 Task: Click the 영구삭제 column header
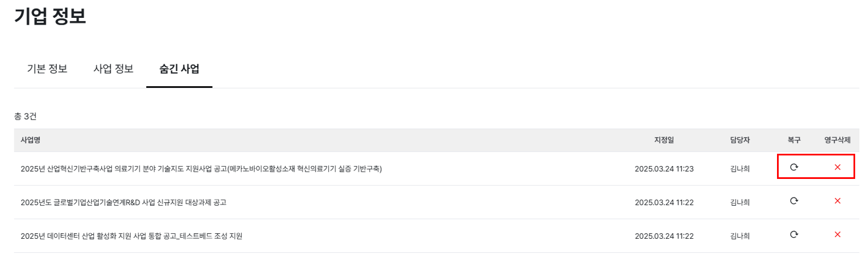point(837,140)
